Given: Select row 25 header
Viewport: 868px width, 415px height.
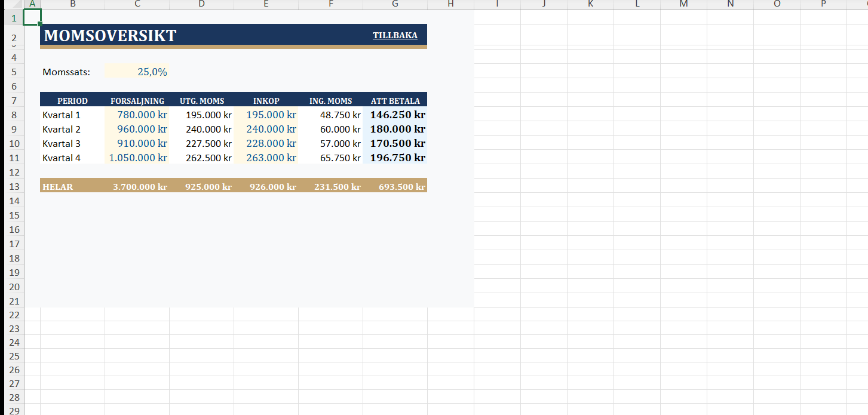Looking at the screenshot, I should (14, 356).
